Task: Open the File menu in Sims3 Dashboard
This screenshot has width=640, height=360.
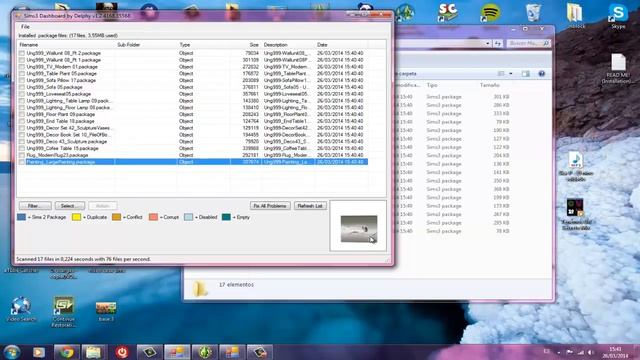Action: [x=25, y=27]
